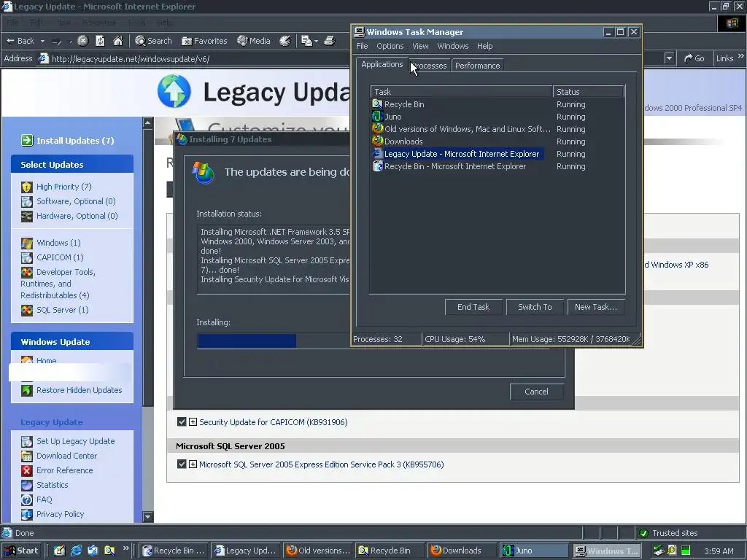Open Developer Tools, Runtimes, and Redistributables category
Screen dimensions: 747x560
58,284
